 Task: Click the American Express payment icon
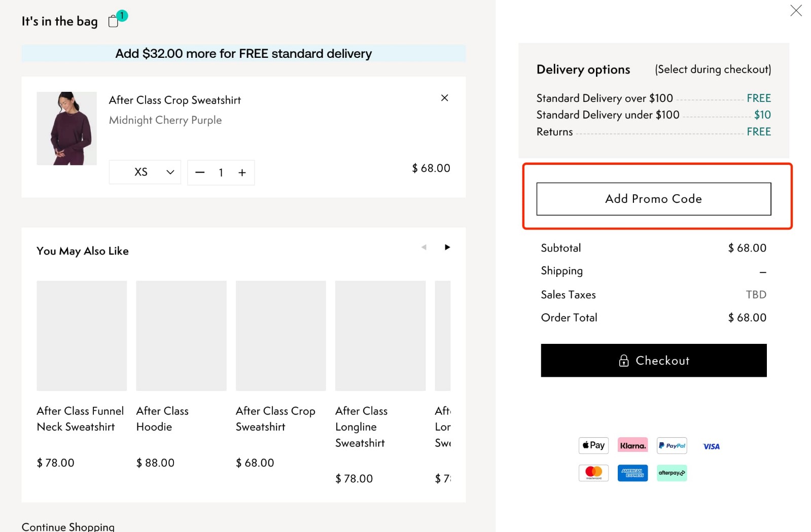632,473
